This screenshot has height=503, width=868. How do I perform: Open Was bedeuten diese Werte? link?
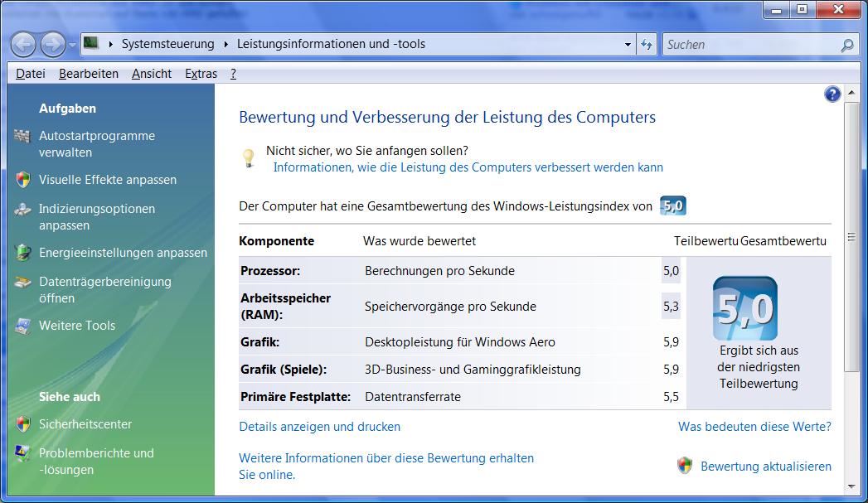754,427
